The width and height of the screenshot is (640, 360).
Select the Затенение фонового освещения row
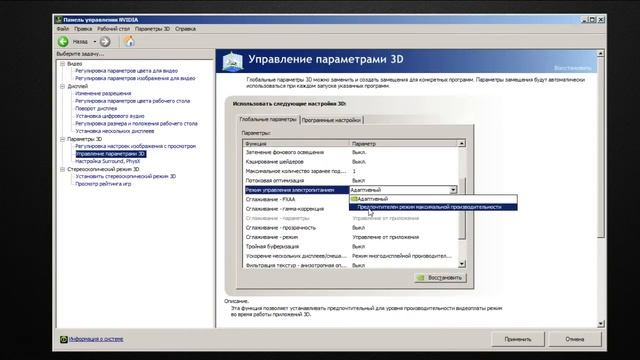[x=350, y=152]
